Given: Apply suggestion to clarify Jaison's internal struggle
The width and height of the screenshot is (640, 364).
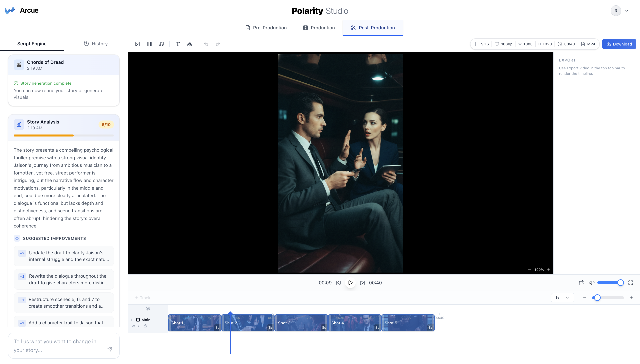Looking at the screenshot, I should (x=64, y=256).
